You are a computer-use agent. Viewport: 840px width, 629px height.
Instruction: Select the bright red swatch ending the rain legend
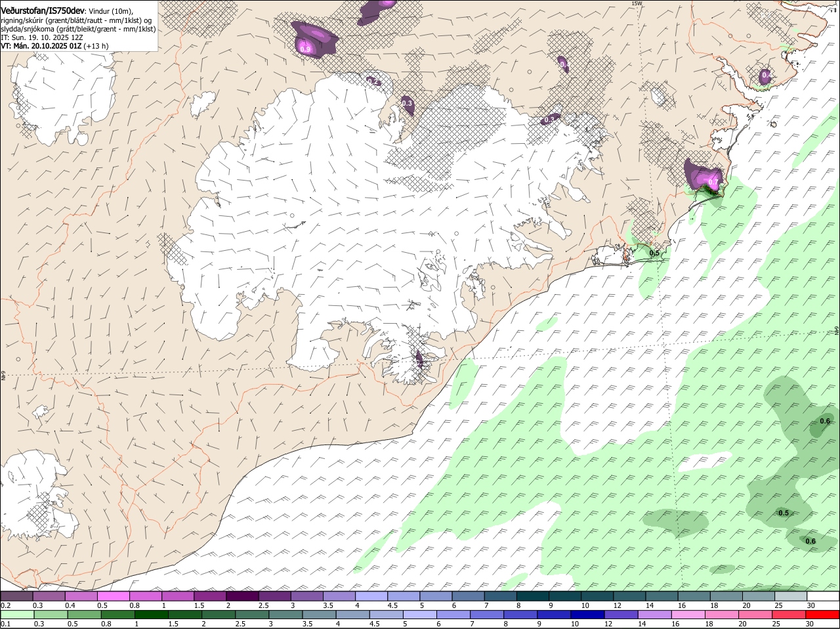coord(823,615)
